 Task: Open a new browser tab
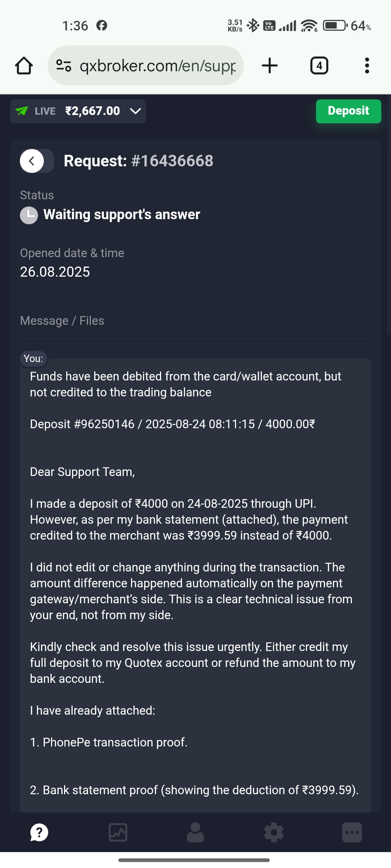click(x=270, y=66)
